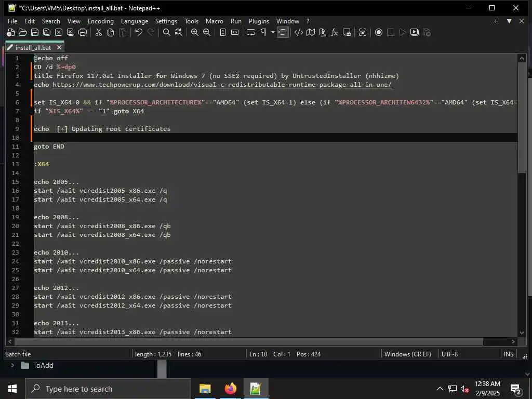The height and width of the screenshot is (399, 532).
Task: Open the Replace dialog icon
Action: click(x=179, y=32)
